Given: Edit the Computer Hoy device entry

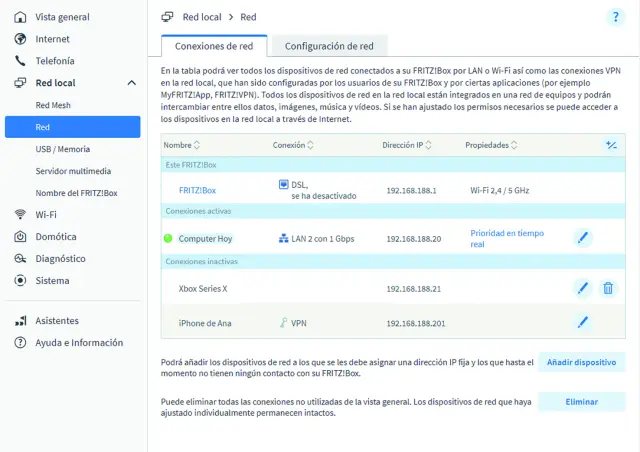Looking at the screenshot, I should (582, 238).
